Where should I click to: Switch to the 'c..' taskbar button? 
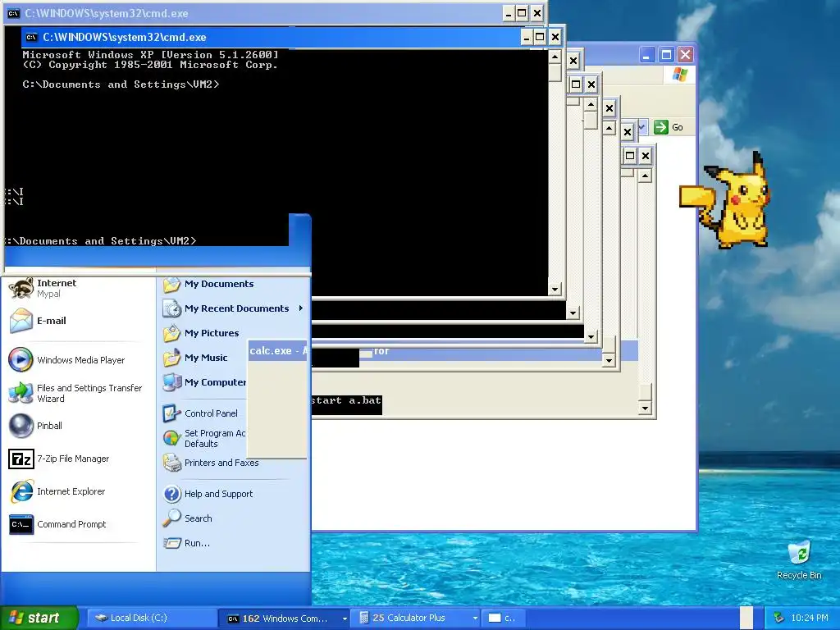[503, 618]
